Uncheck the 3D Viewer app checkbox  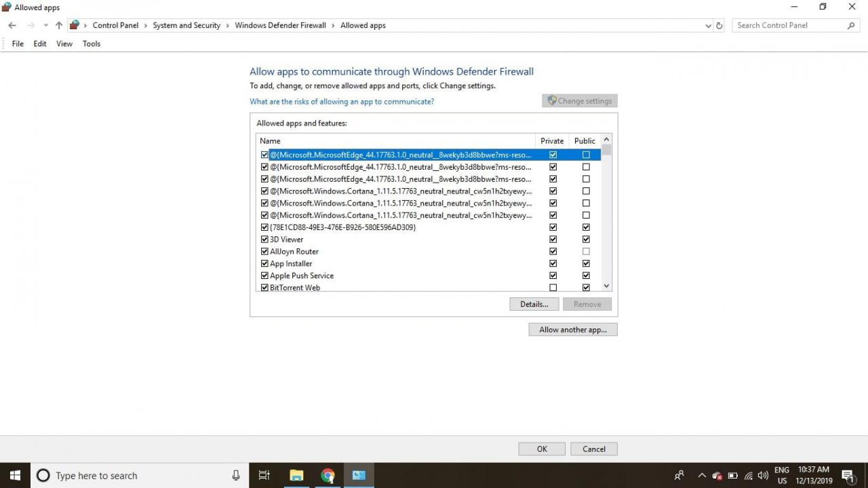point(264,239)
